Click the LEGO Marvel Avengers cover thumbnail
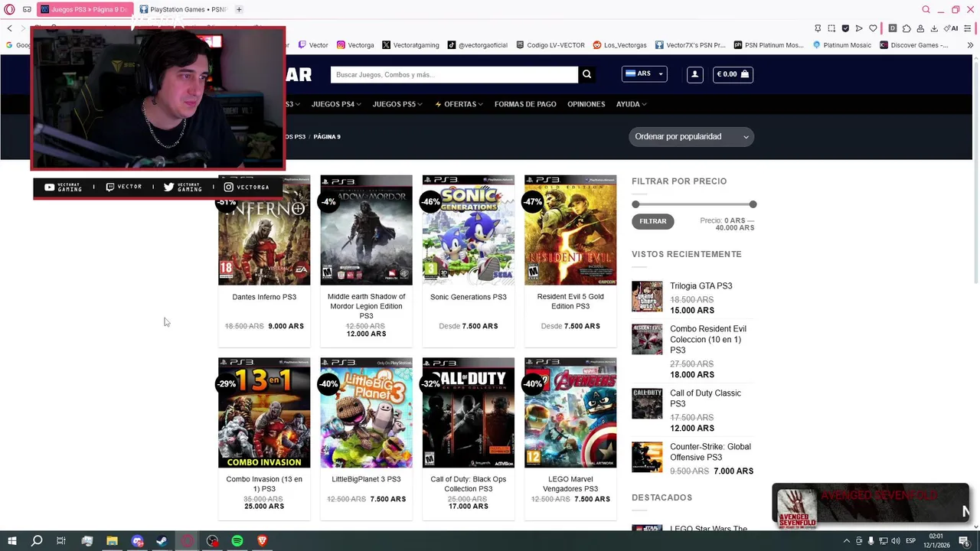Image resolution: width=980 pixels, height=551 pixels. (x=570, y=412)
